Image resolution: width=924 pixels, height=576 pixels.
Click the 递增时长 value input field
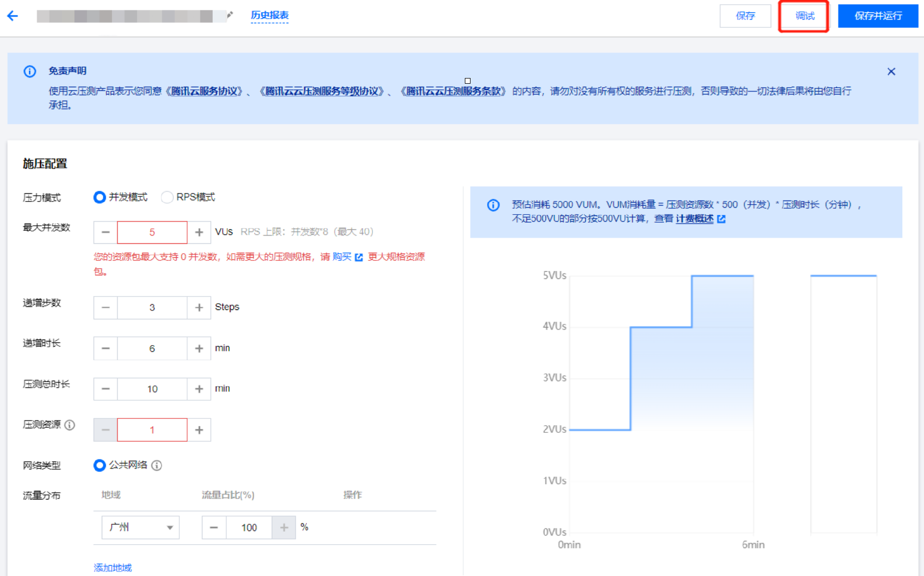(x=152, y=349)
